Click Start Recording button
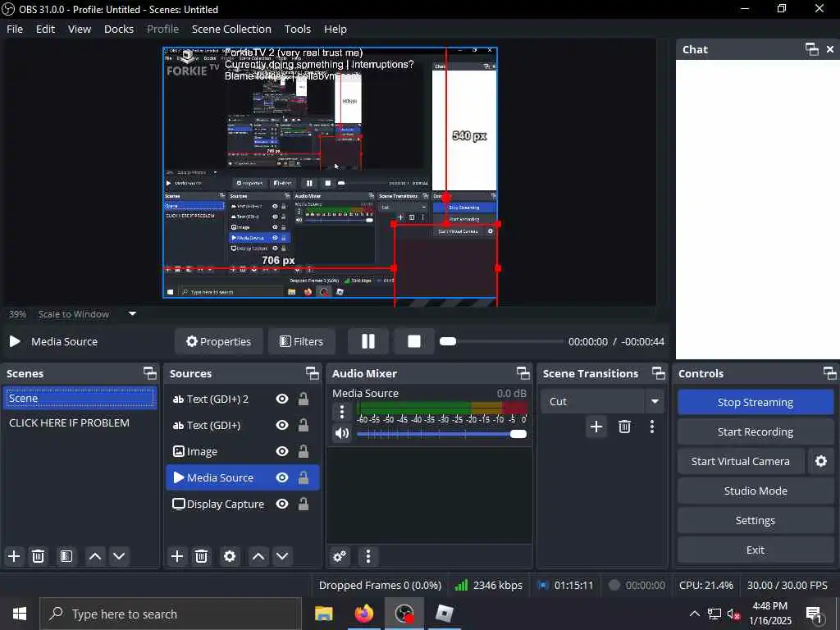840x630 pixels. pyautogui.click(x=756, y=431)
